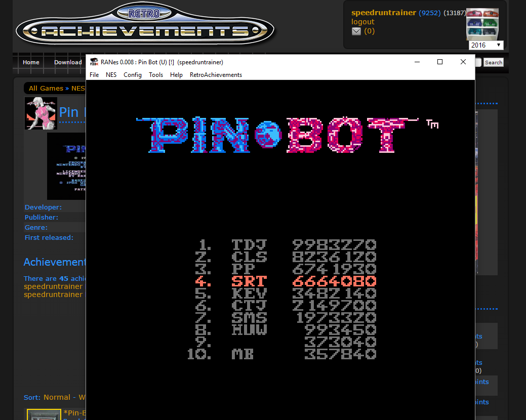Click the Pin Bot title screen thumbnail
526x420 pixels.
[67, 166]
